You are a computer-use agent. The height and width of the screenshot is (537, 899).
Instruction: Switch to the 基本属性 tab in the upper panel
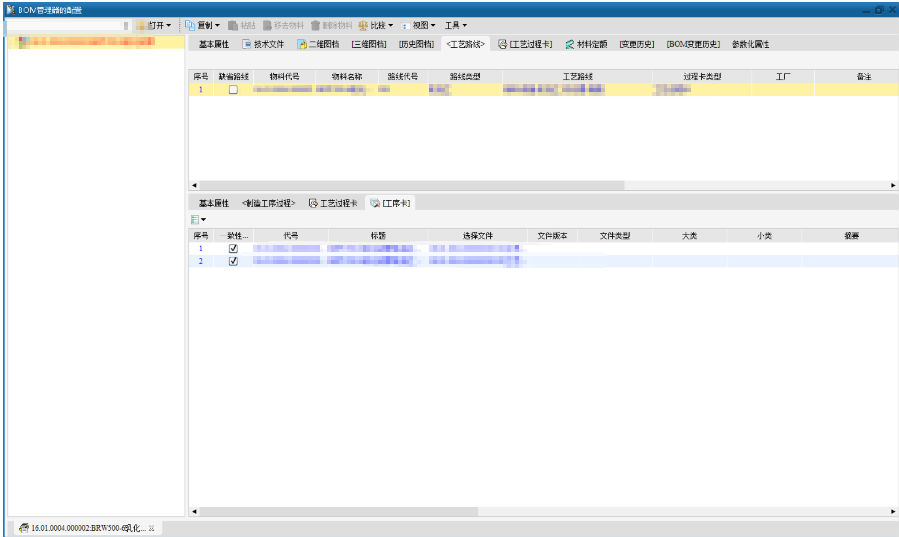(x=212, y=45)
